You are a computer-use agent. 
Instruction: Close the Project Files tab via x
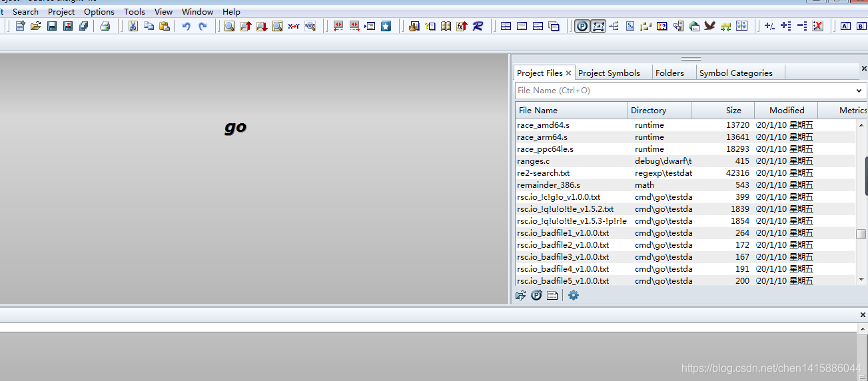[x=569, y=73]
